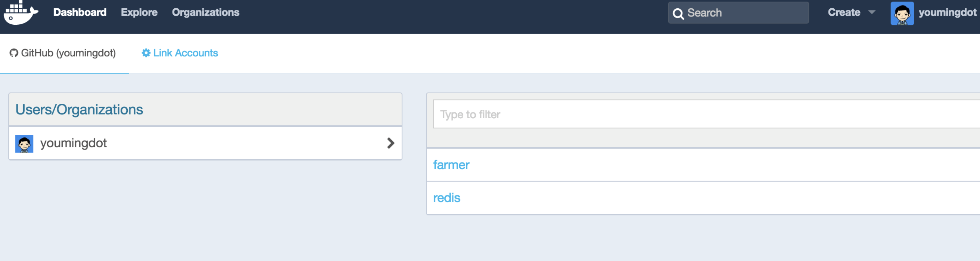Go to the Explore page
Viewport: 980px width, 261px height.
(139, 13)
